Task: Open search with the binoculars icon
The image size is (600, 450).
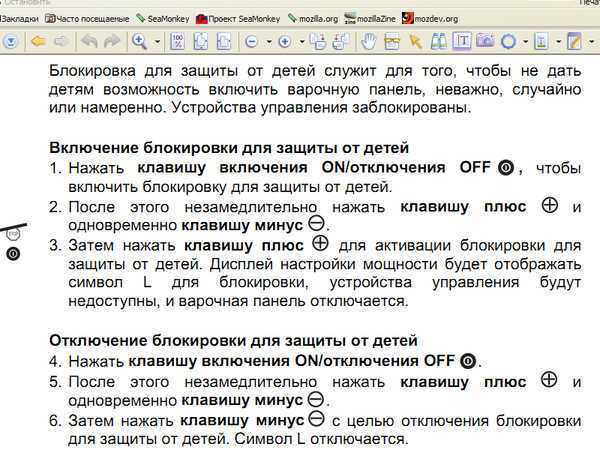Action: tap(439, 41)
